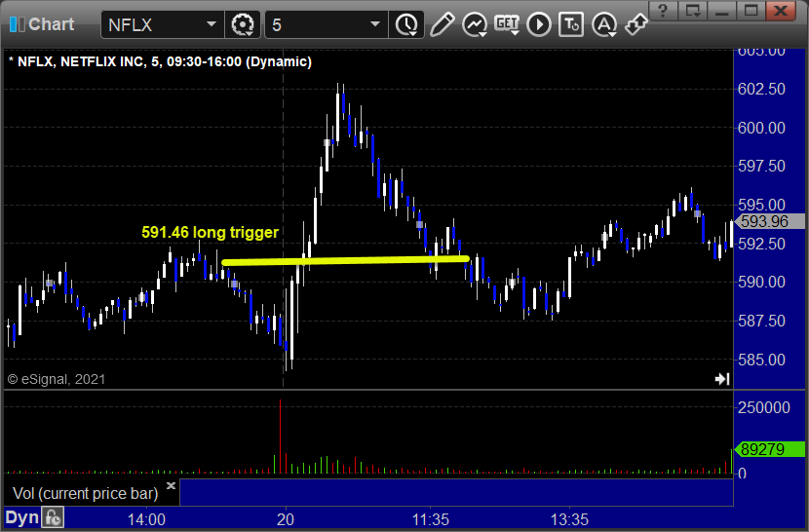Click the 590.00 price axis label
Screen dimensions: 809x532
[x=761, y=283]
